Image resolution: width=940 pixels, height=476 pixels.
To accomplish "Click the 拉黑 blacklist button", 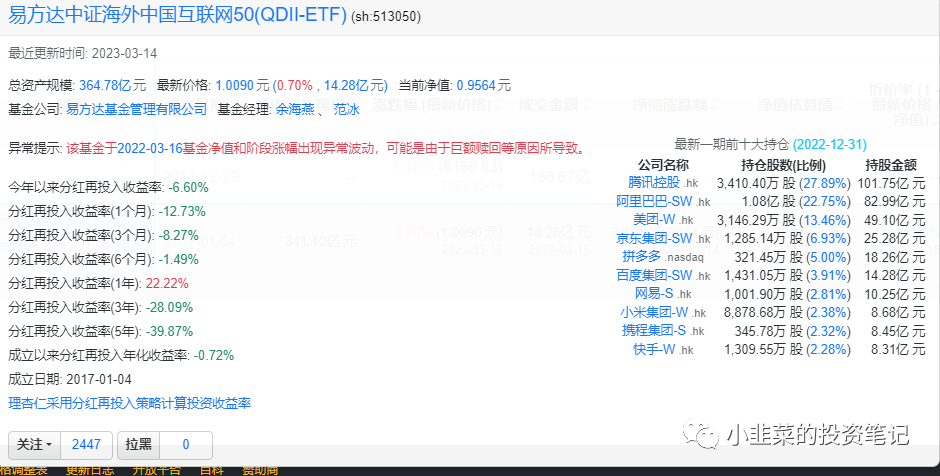I will click(138, 445).
